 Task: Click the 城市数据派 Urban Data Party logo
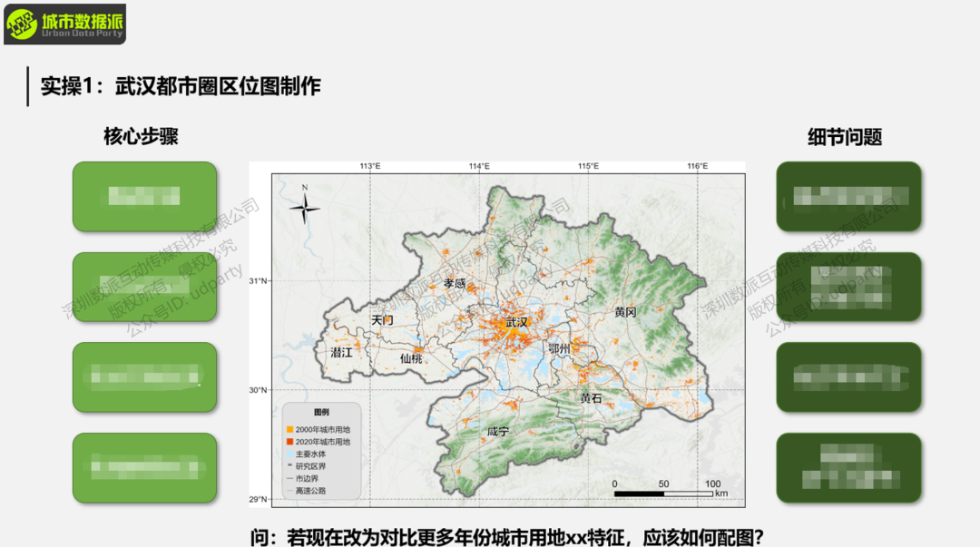tap(64, 24)
